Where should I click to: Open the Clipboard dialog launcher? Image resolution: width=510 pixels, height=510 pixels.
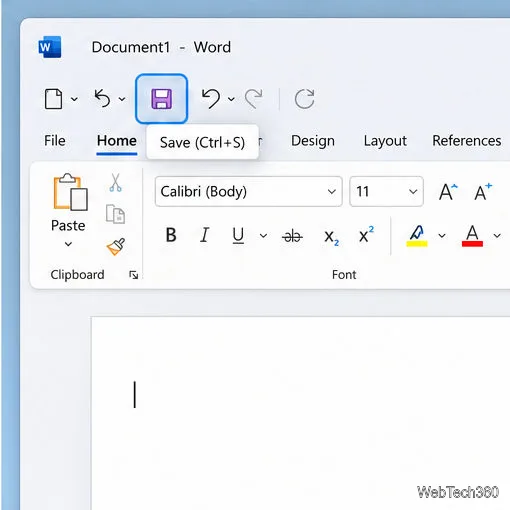pos(134,275)
